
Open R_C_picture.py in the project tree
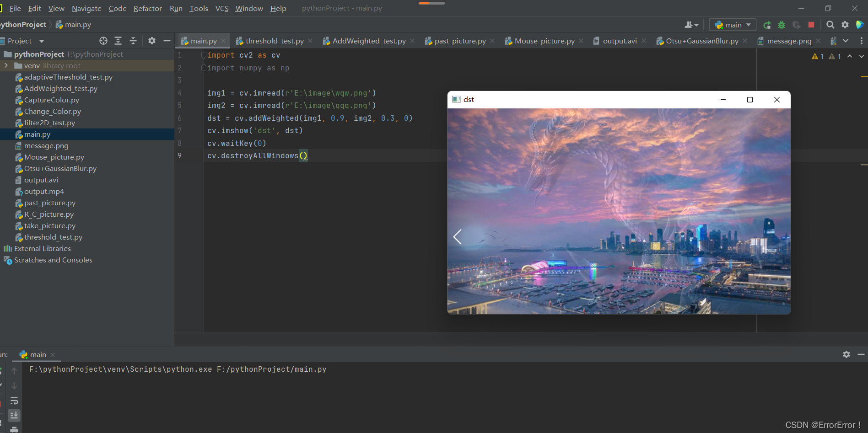pos(49,214)
